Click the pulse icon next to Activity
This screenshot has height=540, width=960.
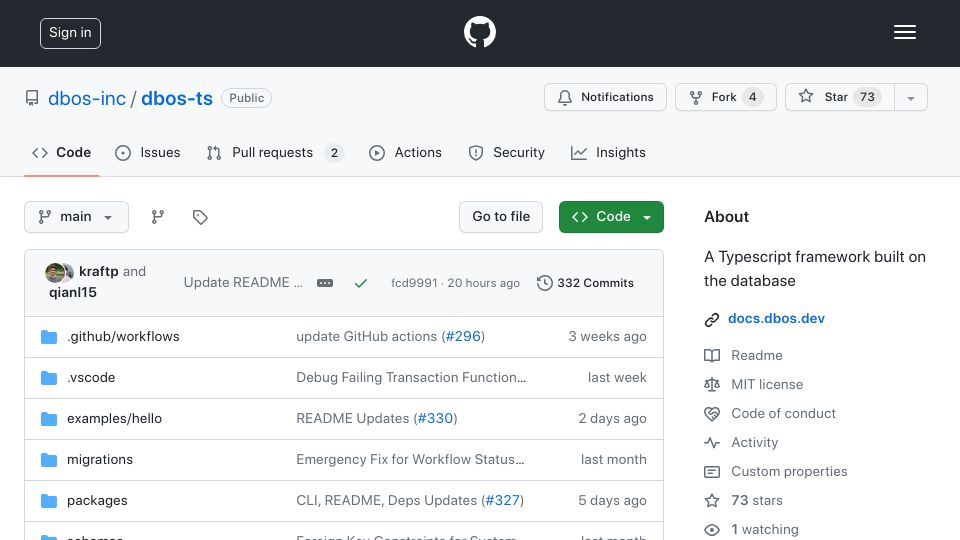tap(711, 443)
